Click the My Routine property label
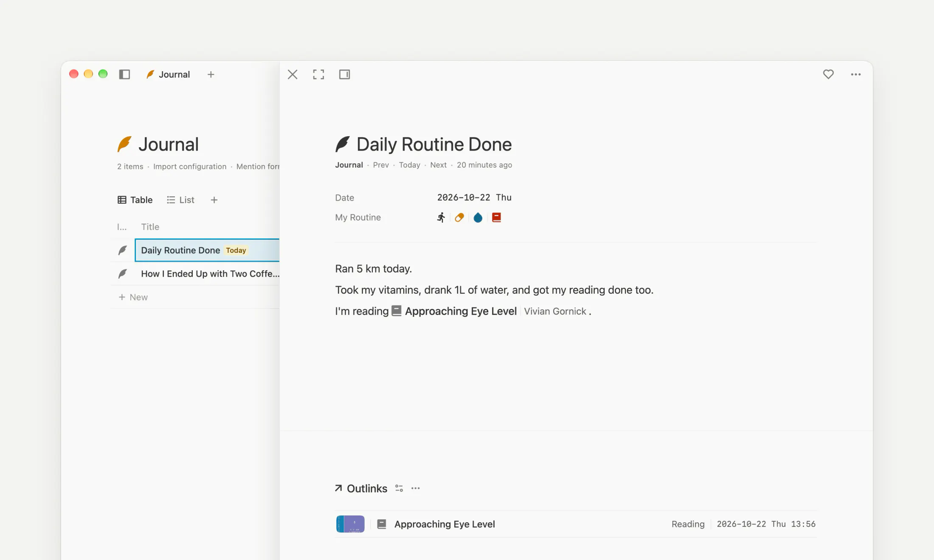934x560 pixels. [x=358, y=218]
